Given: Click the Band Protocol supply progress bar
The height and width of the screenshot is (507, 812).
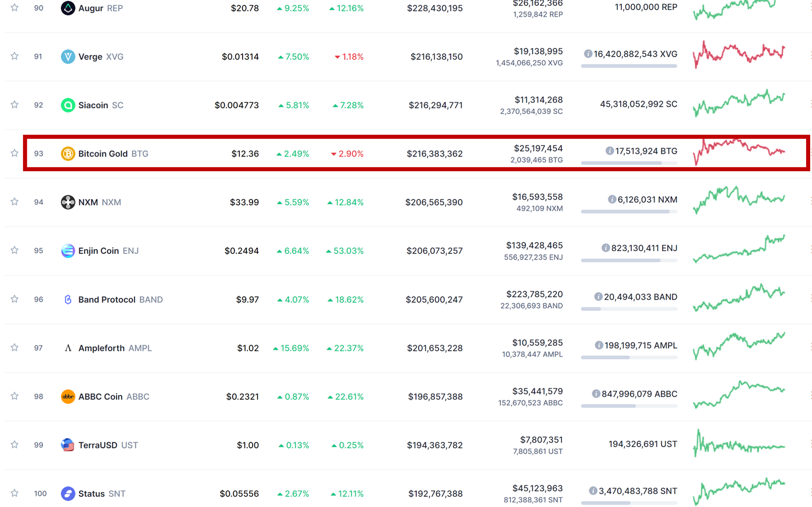Looking at the screenshot, I should pos(629,309).
